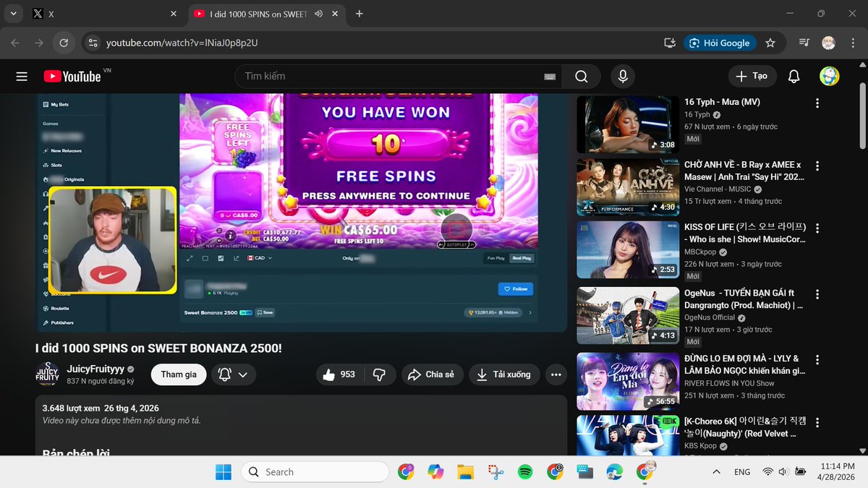Click Chia sẻ share button
This screenshot has width=868, height=488.
[431, 374]
